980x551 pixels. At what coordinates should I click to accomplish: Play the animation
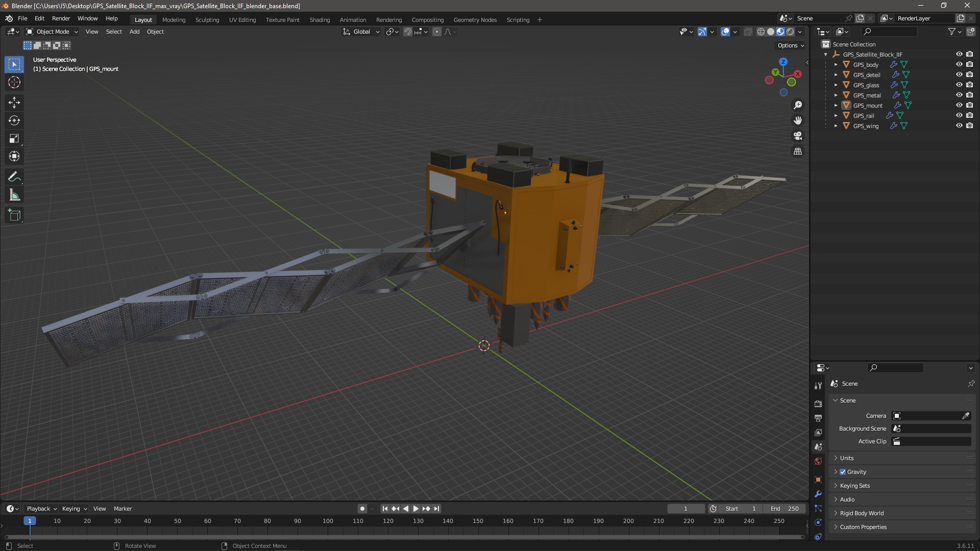click(415, 509)
